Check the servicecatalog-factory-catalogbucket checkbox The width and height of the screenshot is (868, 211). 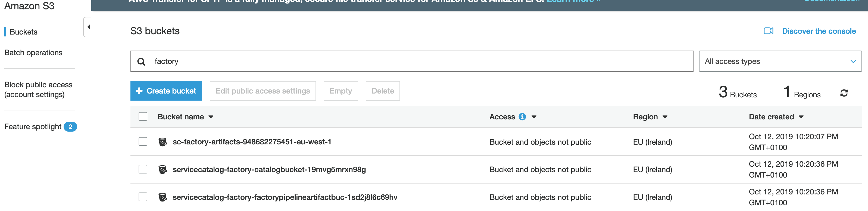[143, 169]
